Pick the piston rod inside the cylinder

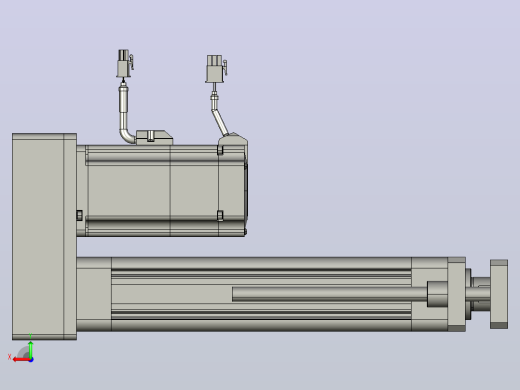[x=329, y=294]
